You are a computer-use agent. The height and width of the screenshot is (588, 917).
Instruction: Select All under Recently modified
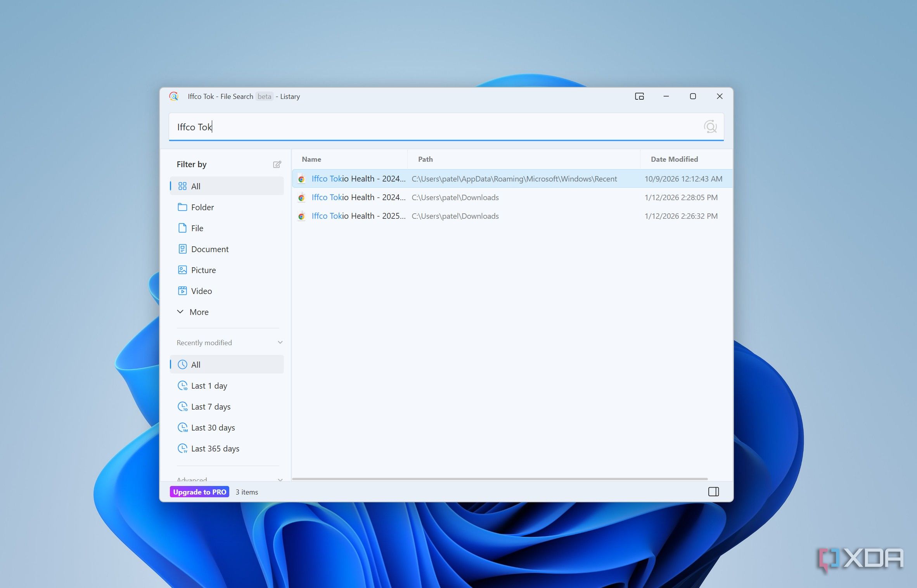227,365
